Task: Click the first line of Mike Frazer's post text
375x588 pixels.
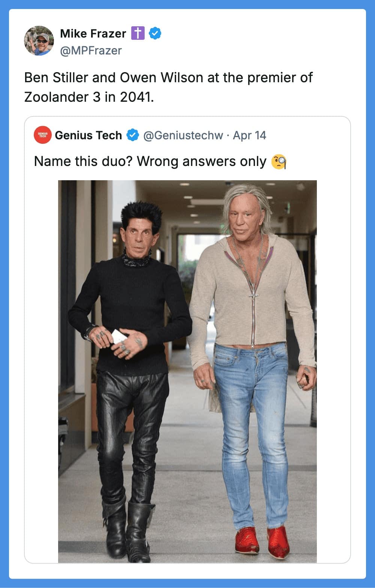Action: pos(168,78)
